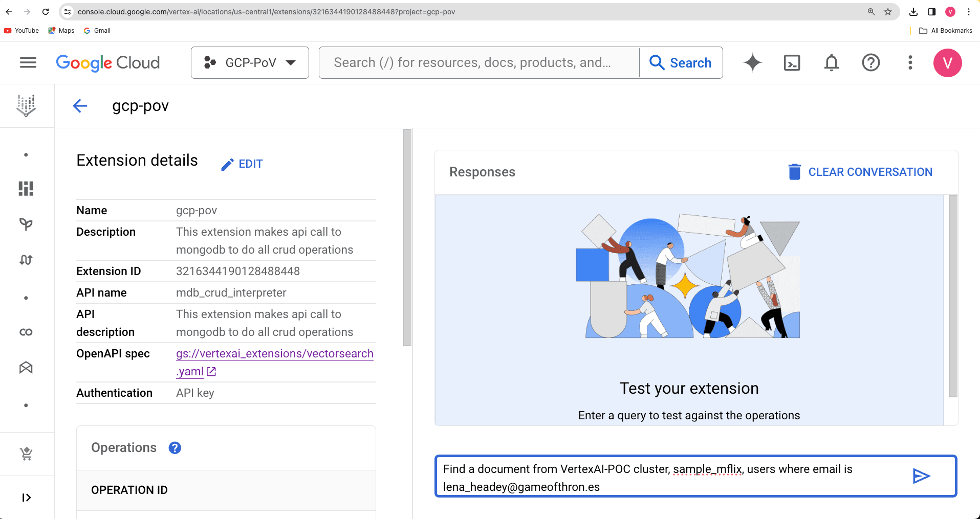This screenshot has width=980, height=519.
Task: Focus the resources search input field
Action: coord(478,62)
